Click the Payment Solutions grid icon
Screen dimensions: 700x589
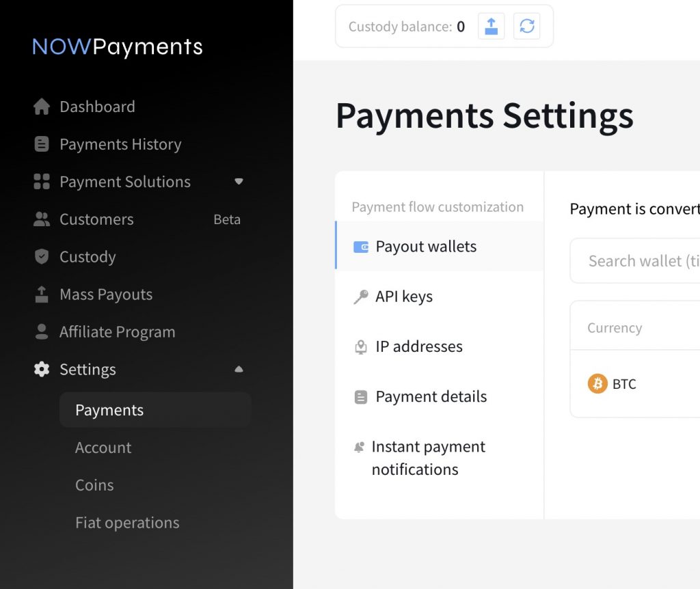42,182
